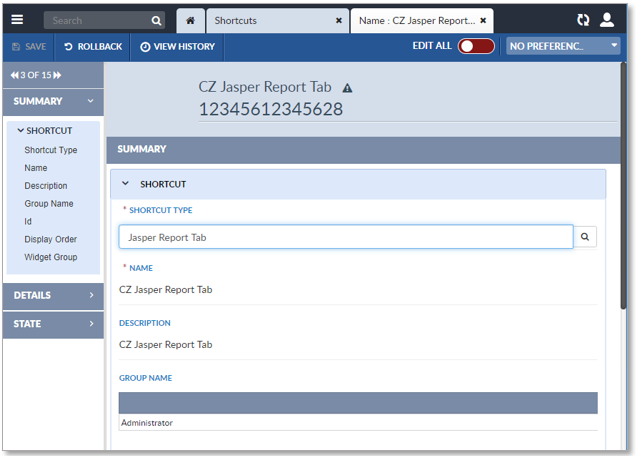Click the search magnifier icon in top bar
This screenshot has height=456, width=636.
coord(156,20)
